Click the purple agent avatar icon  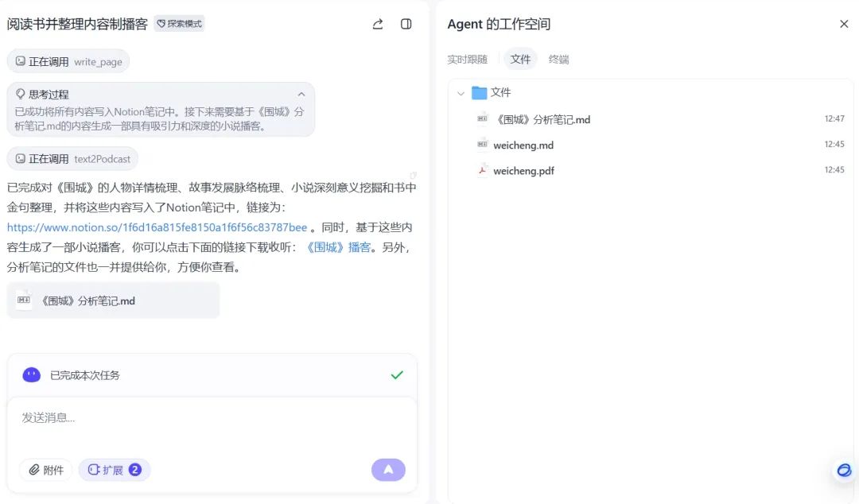coord(31,374)
